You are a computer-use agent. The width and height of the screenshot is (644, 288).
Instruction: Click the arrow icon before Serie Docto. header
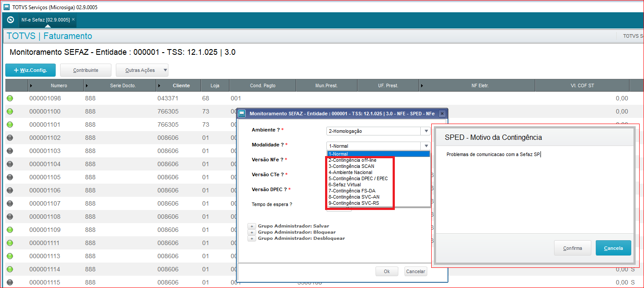point(87,85)
